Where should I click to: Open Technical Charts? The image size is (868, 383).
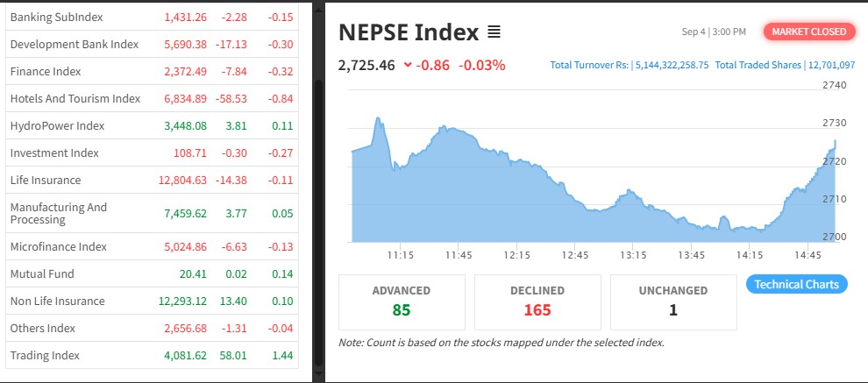pyautogui.click(x=796, y=284)
